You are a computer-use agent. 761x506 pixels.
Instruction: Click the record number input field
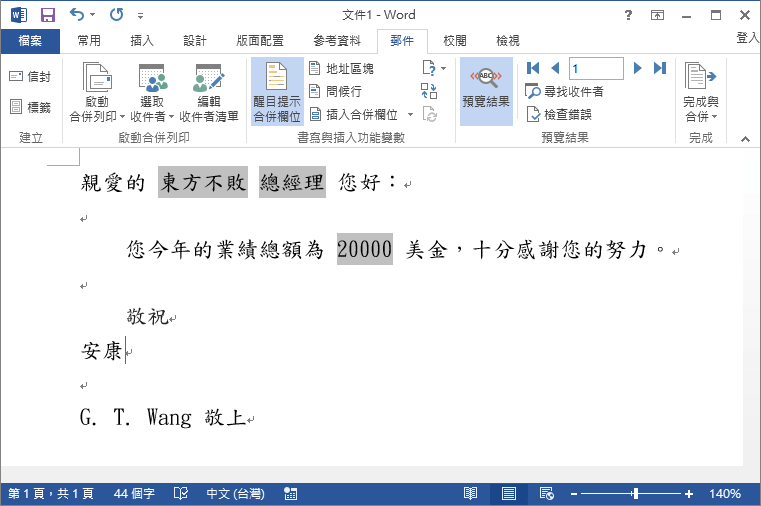pyautogui.click(x=596, y=68)
